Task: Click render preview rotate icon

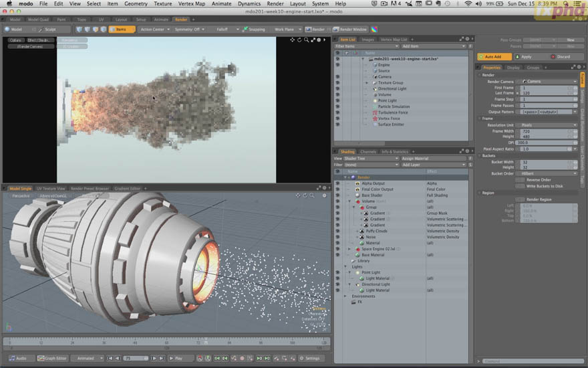Action: [299, 39]
